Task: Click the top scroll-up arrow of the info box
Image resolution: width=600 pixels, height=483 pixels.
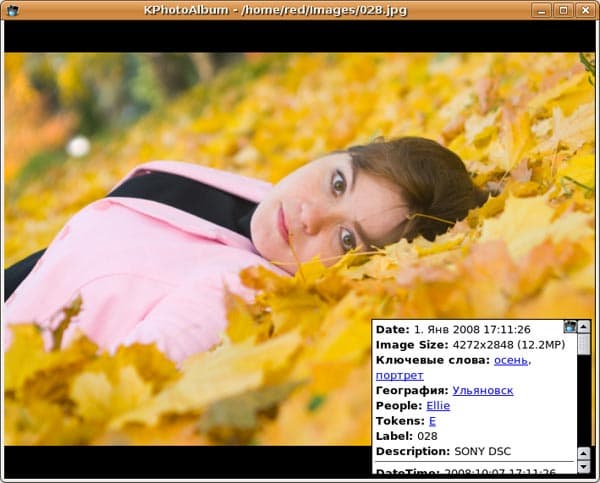Action: [584, 326]
